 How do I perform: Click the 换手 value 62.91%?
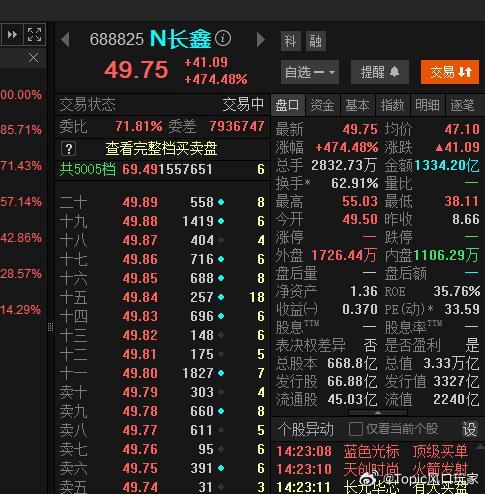(x=355, y=183)
